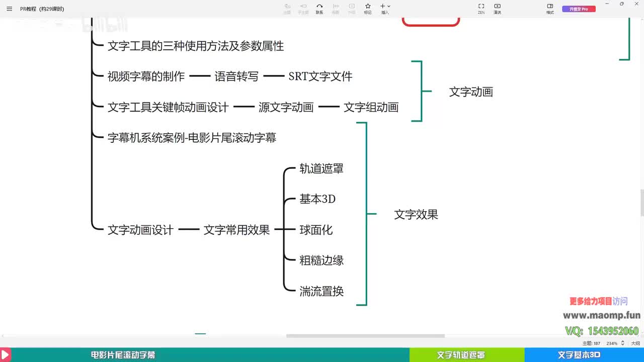This screenshot has width=644, height=362.
Task: Select the 视频字幕的制作 topic
Action: coord(146,76)
